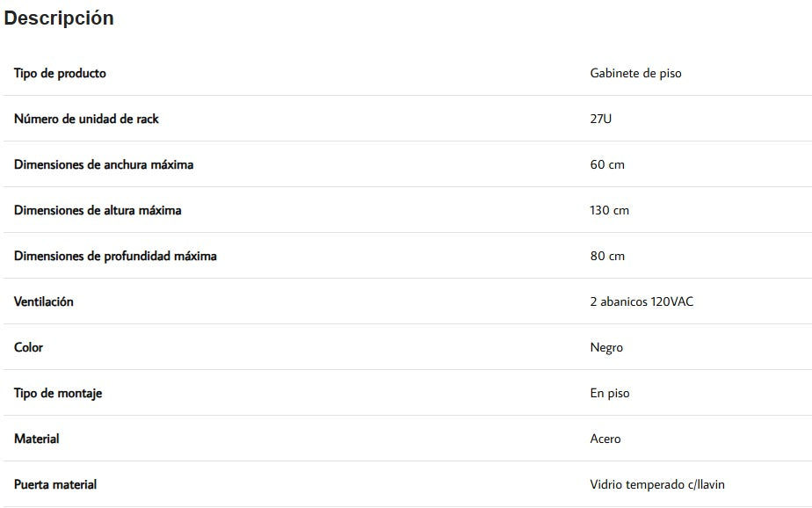
Task: Select the '2 abanicos 120VAC' value
Action: pos(642,301)
